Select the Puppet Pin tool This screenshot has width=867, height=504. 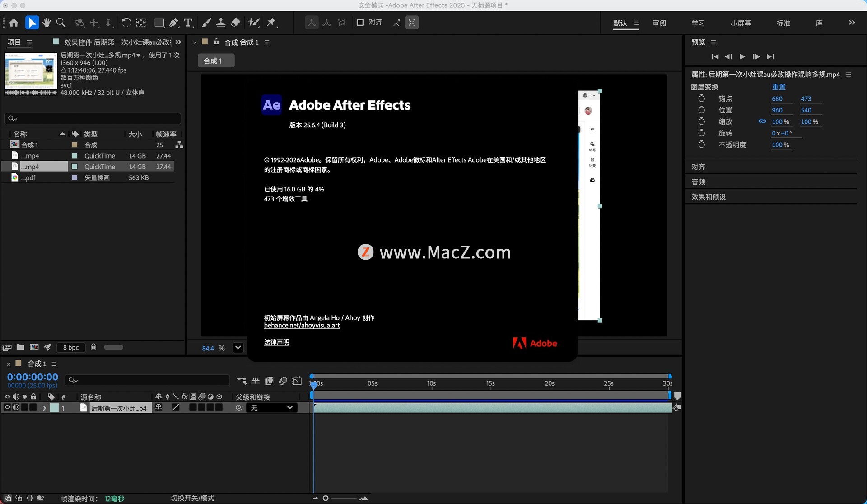coord(271,23)
